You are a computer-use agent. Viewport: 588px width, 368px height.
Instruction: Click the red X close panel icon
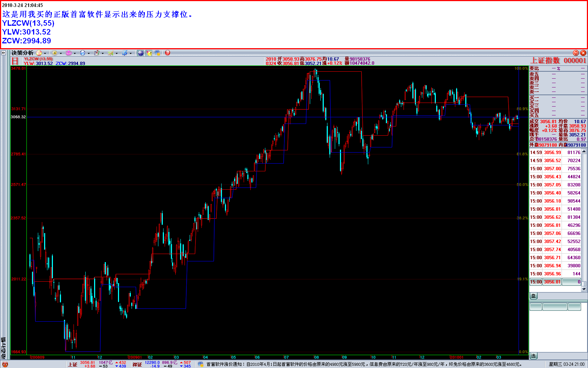pyautogui.click(x=583, y=53)
